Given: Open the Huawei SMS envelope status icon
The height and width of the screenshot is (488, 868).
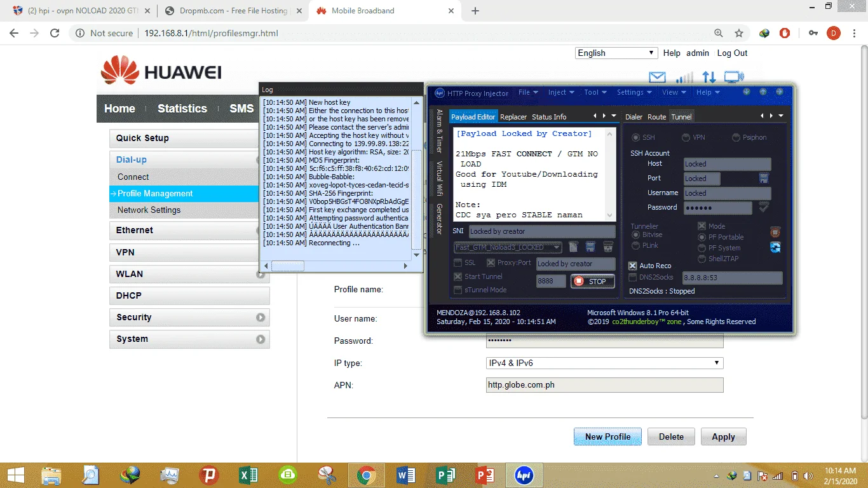Looking at the screenshot, I should click(657, 78).
